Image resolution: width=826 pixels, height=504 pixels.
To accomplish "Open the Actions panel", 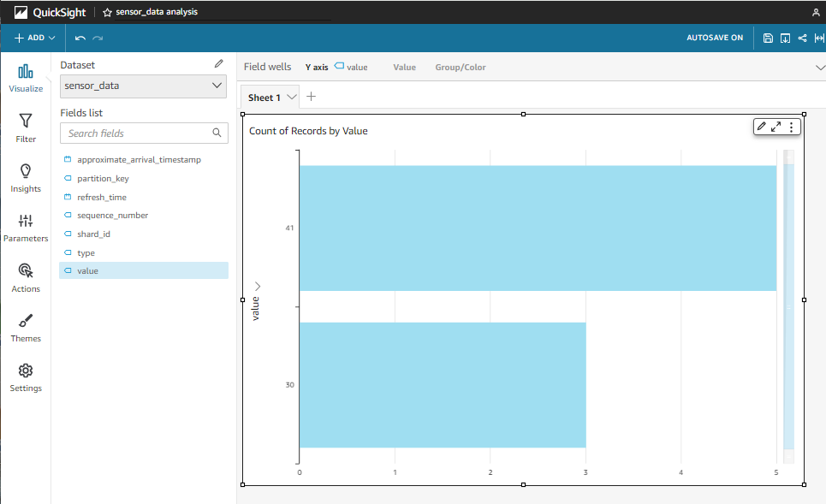I will [x=26, y=277].
